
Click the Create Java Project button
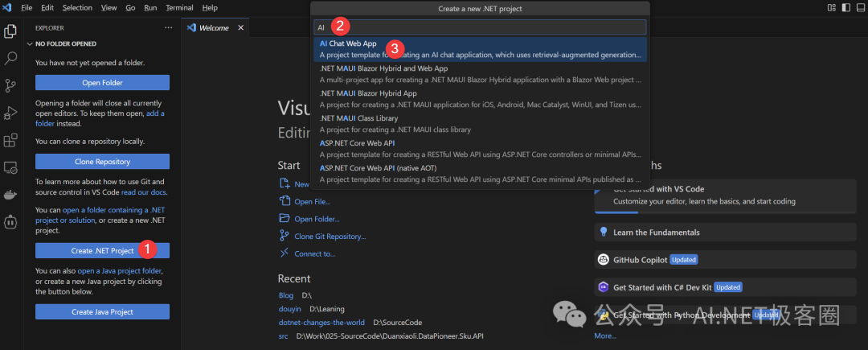(x=102, y=312)
